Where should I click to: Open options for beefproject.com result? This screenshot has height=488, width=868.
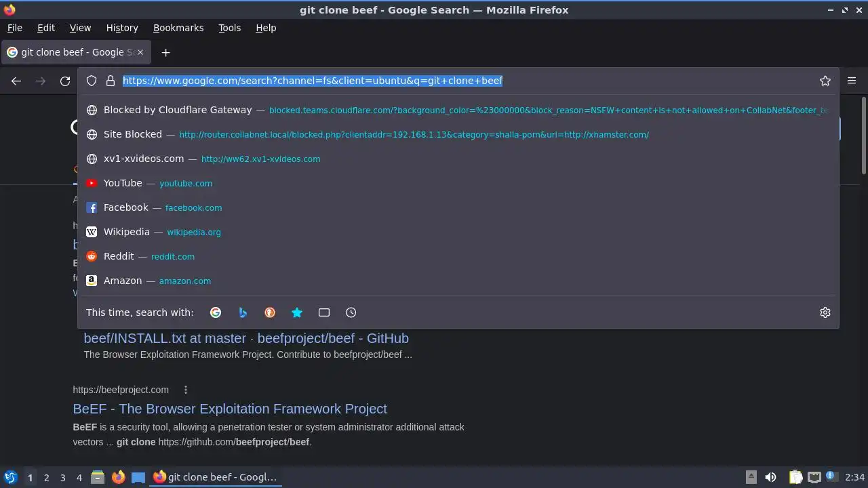tap(185, 390)
